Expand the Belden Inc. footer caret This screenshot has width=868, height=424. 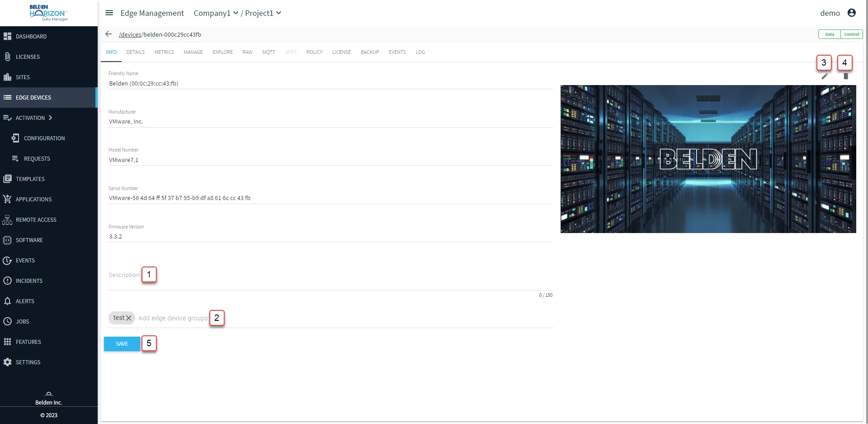click(x=49, y=394)
